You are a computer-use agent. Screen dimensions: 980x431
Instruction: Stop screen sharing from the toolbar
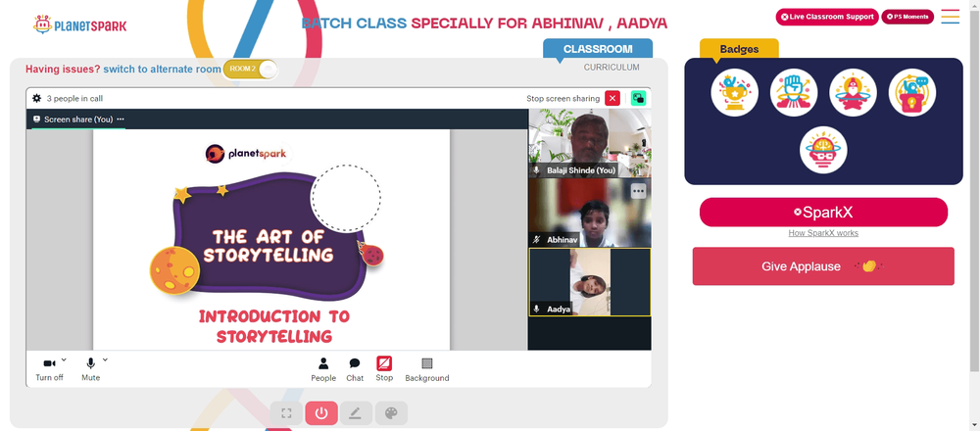[x=384, y=368]
